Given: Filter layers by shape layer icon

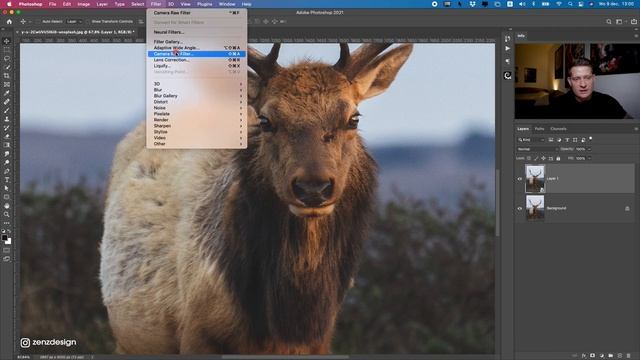Looking at the screenshot, I should [575, 140].
